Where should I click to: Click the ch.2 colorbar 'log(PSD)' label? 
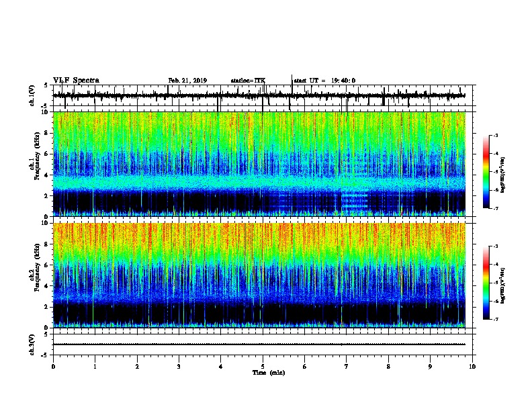pyautogui.click(x=503, y=285)
